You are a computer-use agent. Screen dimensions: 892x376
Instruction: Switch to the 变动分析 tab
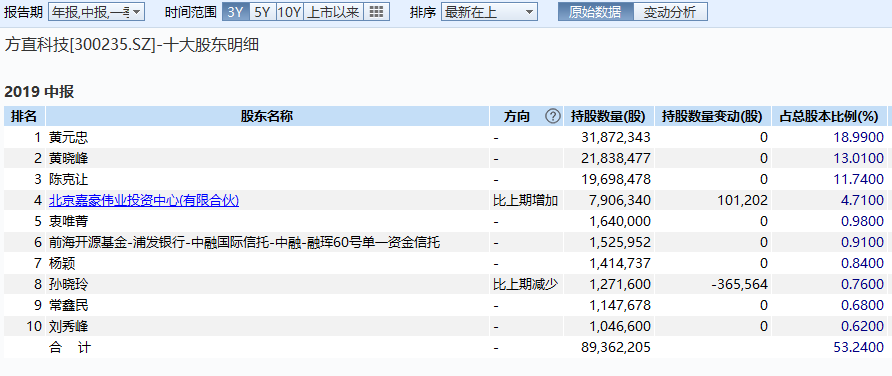tap(670, 12)
